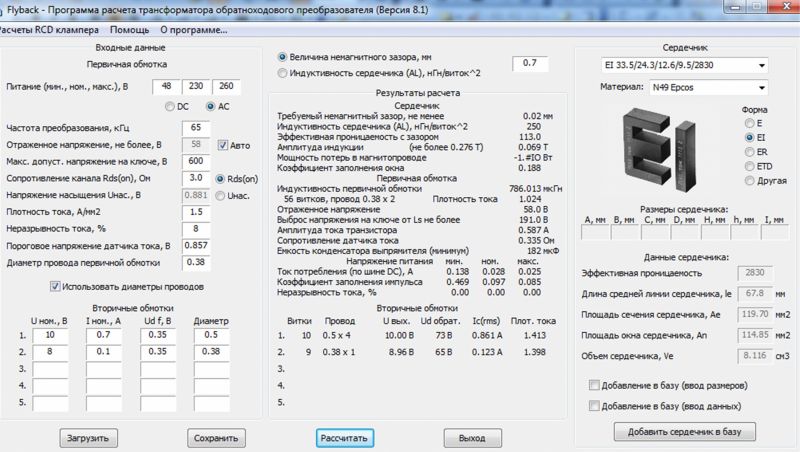Edit secondary winding 2 U ном. field
The width and height of the screenshot is (800, 452).
point(50,352)
